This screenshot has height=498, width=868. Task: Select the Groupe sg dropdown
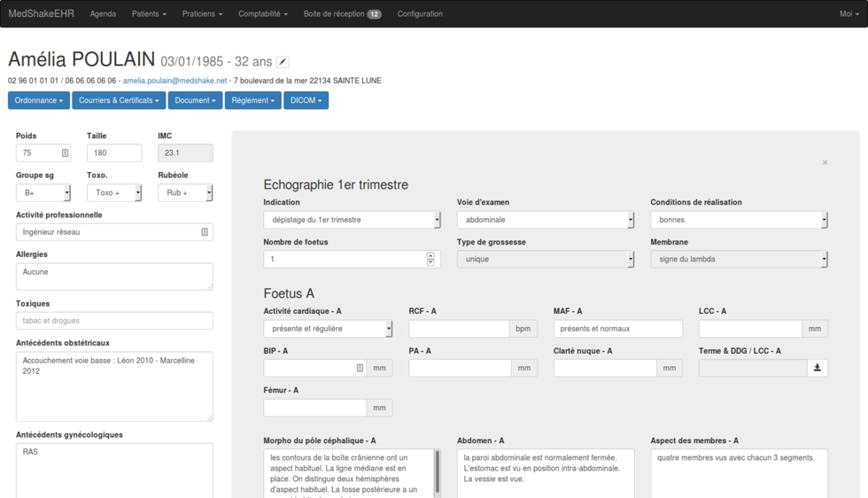[x=43, y=192]
